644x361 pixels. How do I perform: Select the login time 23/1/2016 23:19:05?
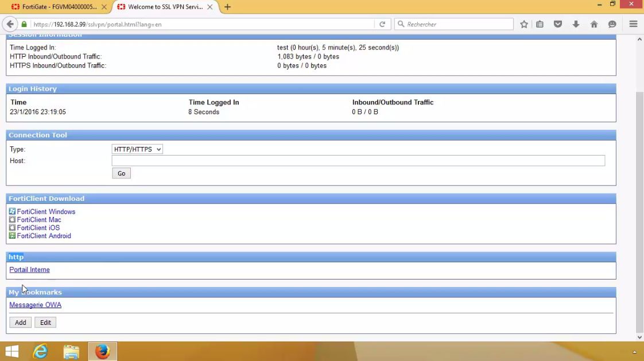38,112
